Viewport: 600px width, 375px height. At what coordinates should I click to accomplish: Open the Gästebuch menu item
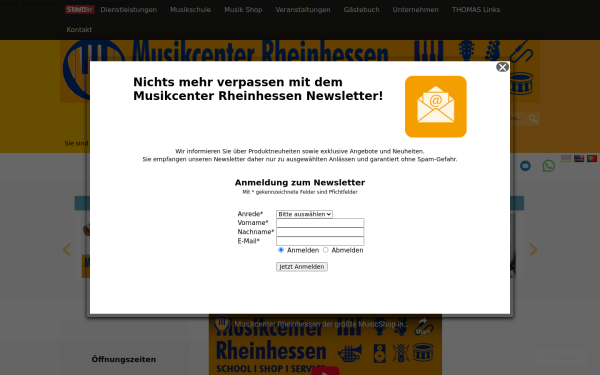[361, 10]
